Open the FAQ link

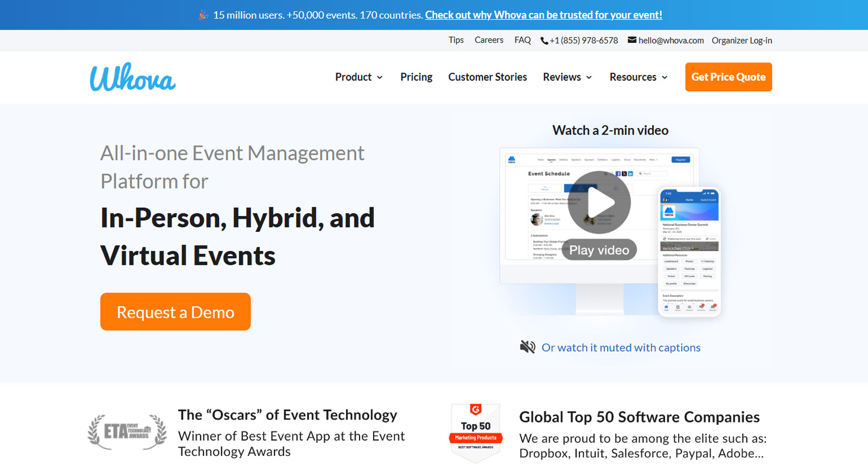click(522, 40)
